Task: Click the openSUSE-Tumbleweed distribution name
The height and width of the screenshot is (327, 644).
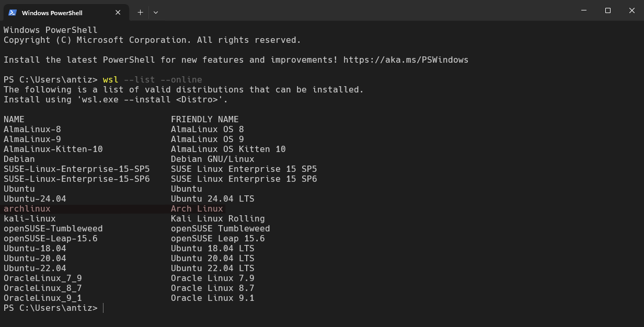Action: pos(53,228)
